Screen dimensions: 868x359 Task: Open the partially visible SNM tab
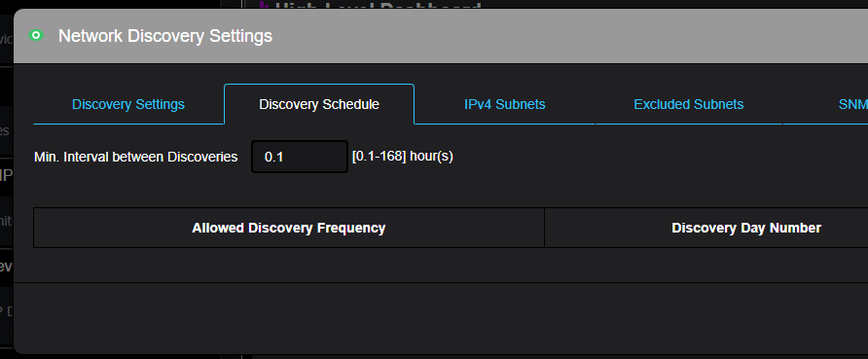click(x=853, y=104)
